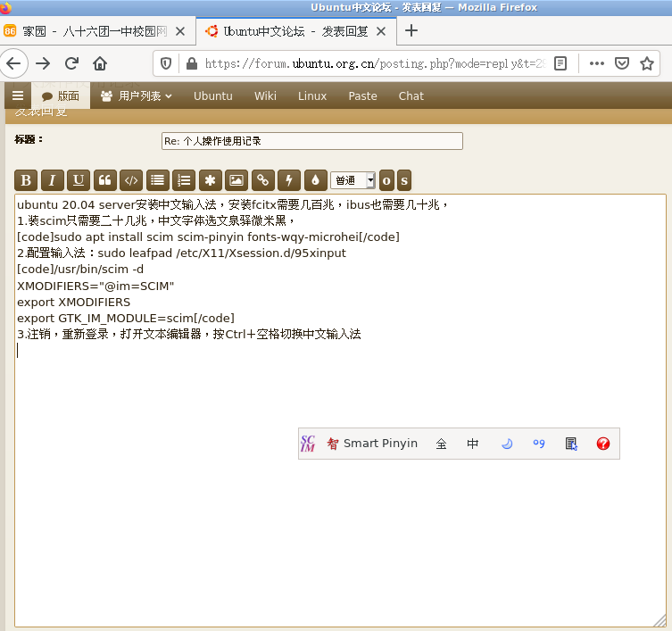Open SCIM setup menu icon
672x631 pixels.
click(x=571, y=444)
